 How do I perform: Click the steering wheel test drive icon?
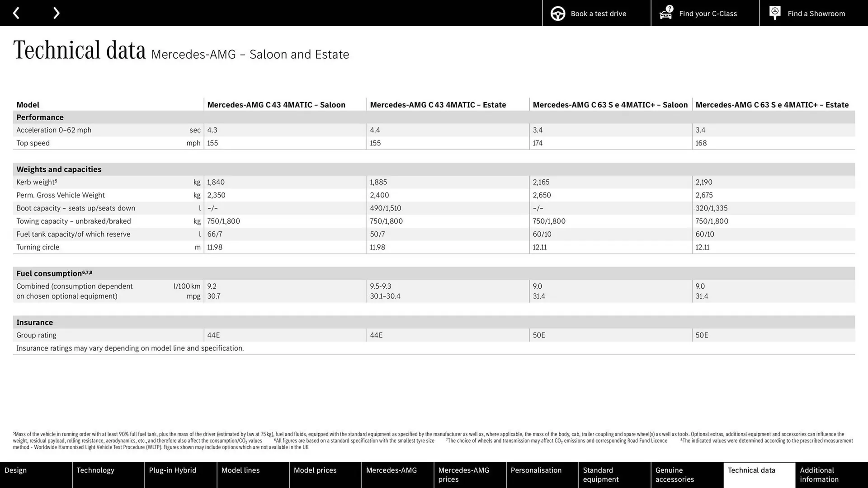(x=558, y=13)
